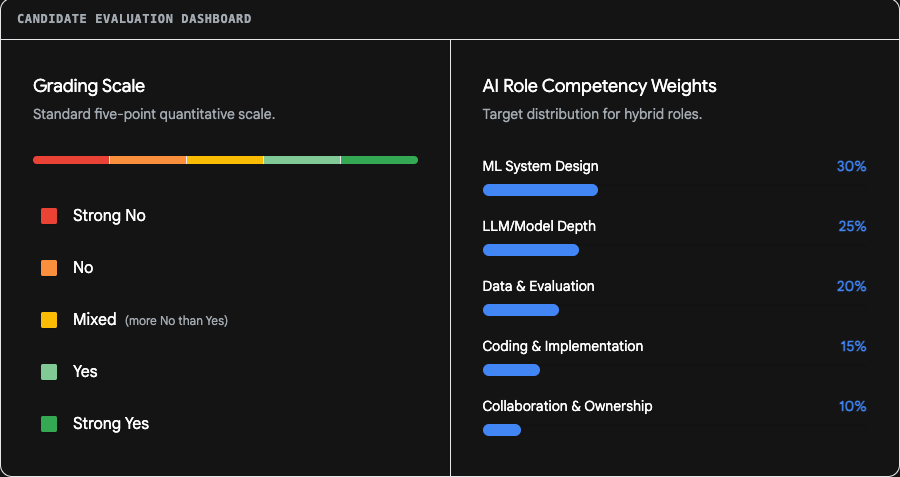Click the ML System Design progress bar
Image resolution: width=900 pixels, height=477 pixels.
(540, 190)
